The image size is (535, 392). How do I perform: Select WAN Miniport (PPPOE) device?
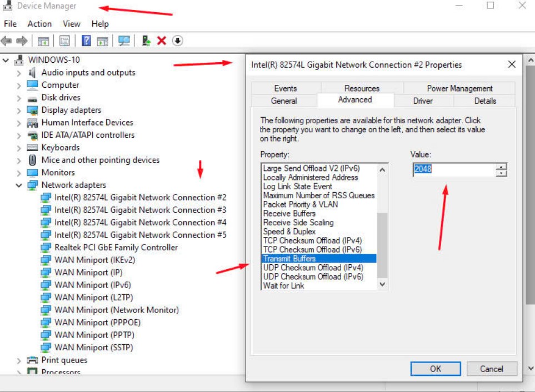[x=98, y=323]
